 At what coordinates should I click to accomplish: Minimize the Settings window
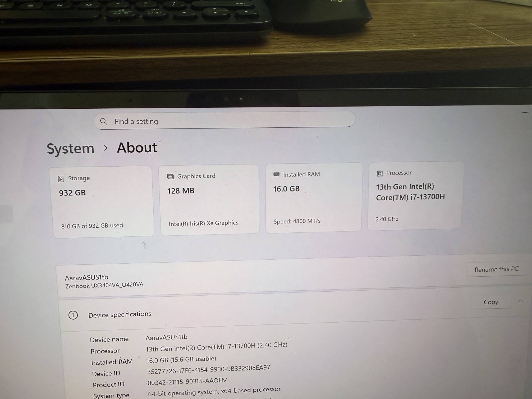[x=525, y=112]
